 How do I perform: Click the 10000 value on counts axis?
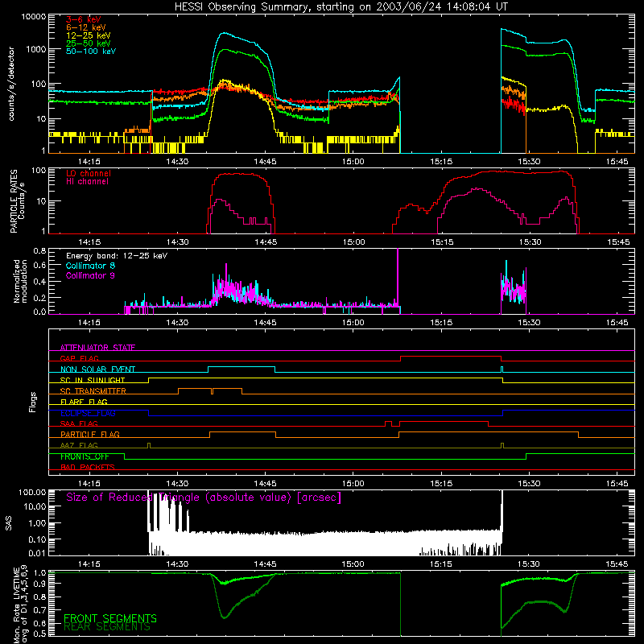[33, 17]
